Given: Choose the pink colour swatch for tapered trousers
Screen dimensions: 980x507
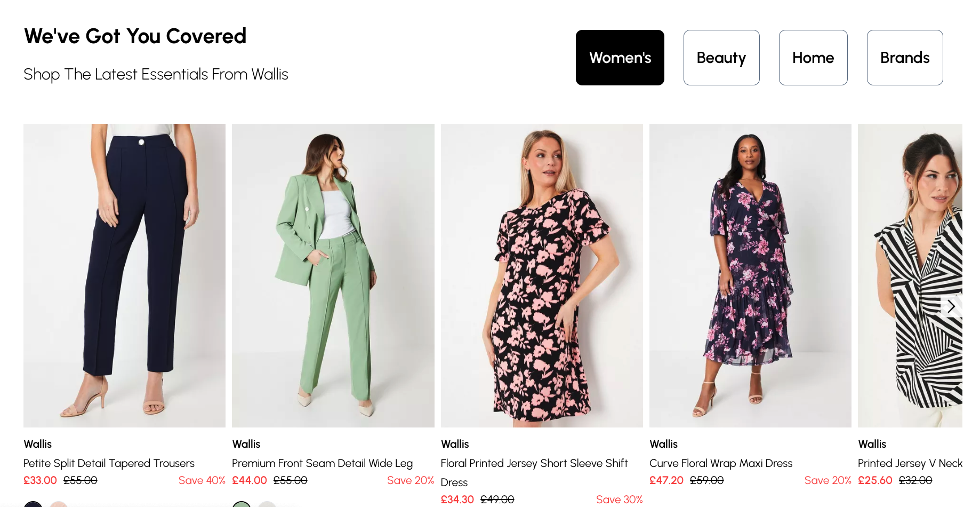Looking at the screenshot, I should [x=59, y=504].
